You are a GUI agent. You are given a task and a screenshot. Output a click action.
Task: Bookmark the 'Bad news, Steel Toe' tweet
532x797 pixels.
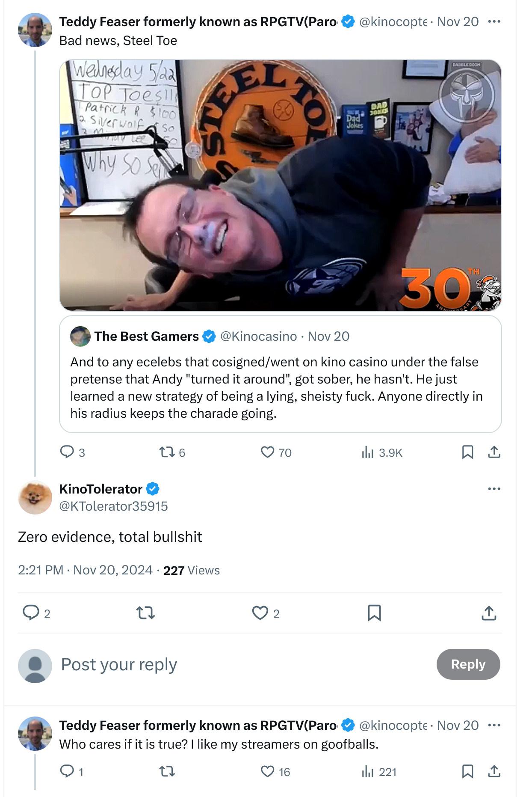(467, 452)
